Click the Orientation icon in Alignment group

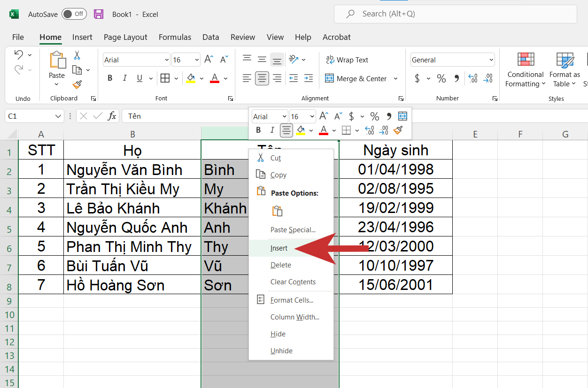pyautogui.click(x=294, y=60)
